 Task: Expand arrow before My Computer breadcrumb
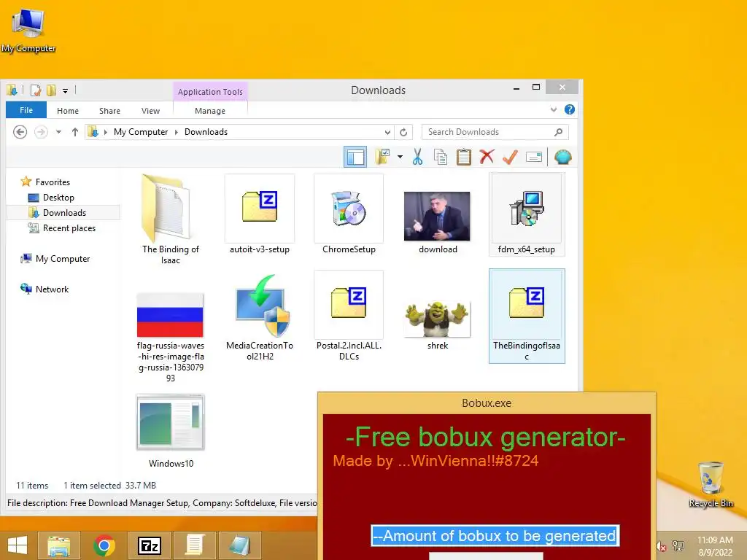coord(105,132)
